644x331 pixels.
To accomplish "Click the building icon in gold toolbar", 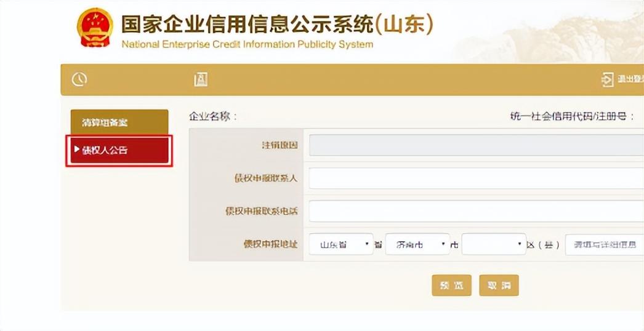I will pyautogui.click(x=201, y=79).
